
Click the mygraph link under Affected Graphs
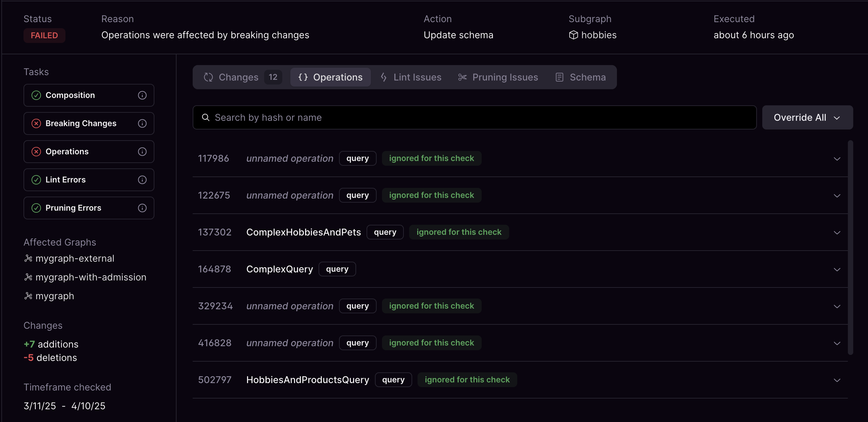click(x=55, y=296)
